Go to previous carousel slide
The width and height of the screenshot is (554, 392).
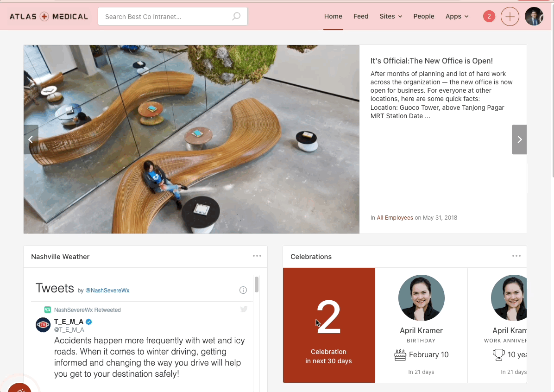(x=31, y=139)
